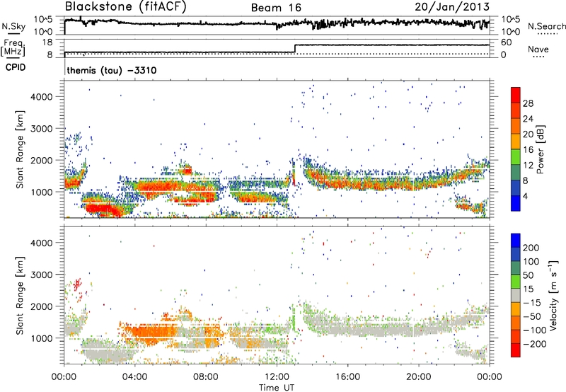The width and height of the screenshot is (566, 392).
Task: Click the "20:00" time axis tick label
Action: click(418, 376)
